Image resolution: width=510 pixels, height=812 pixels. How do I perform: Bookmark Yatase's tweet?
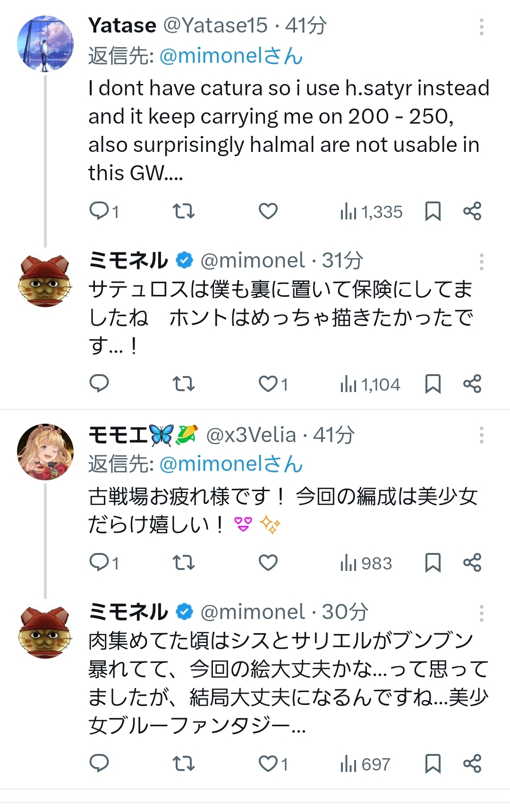pyautogui.click(x=433, y=211)
